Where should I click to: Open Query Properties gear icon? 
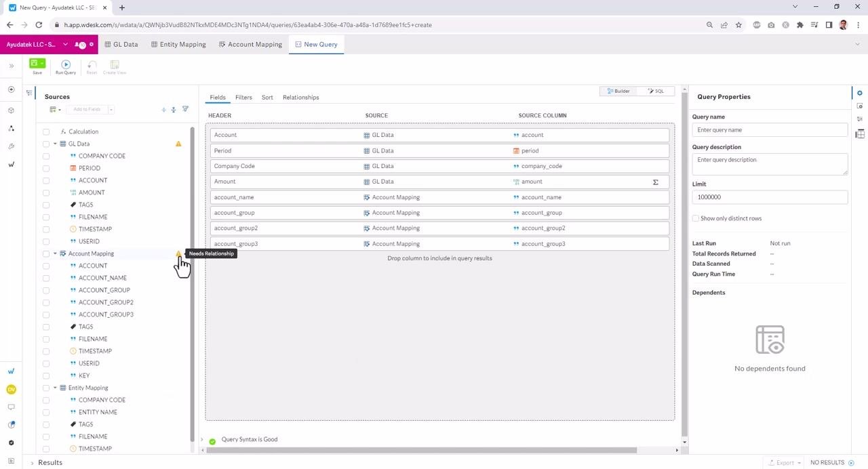point(860,93)
